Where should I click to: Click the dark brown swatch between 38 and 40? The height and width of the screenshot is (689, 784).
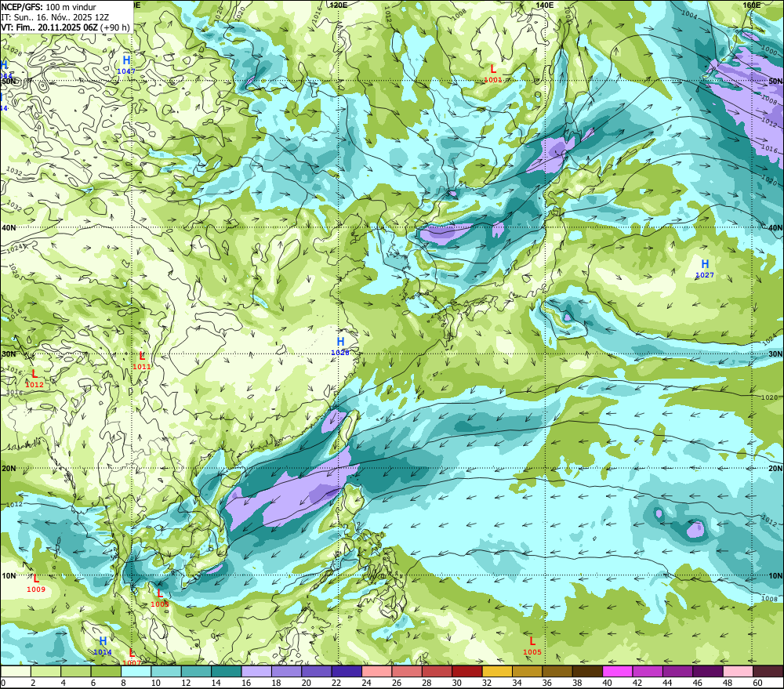[x=587, y=671]
